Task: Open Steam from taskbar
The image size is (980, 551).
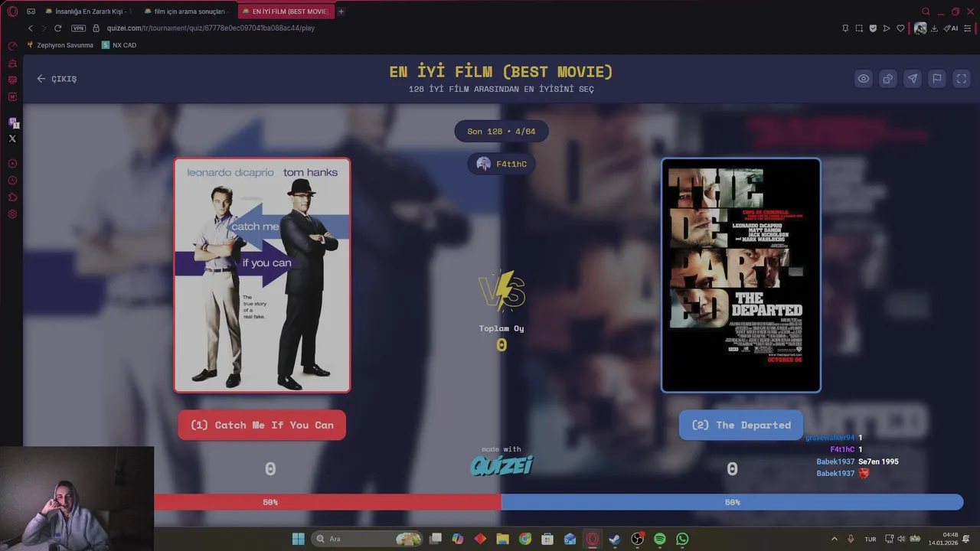Action: 615,539
